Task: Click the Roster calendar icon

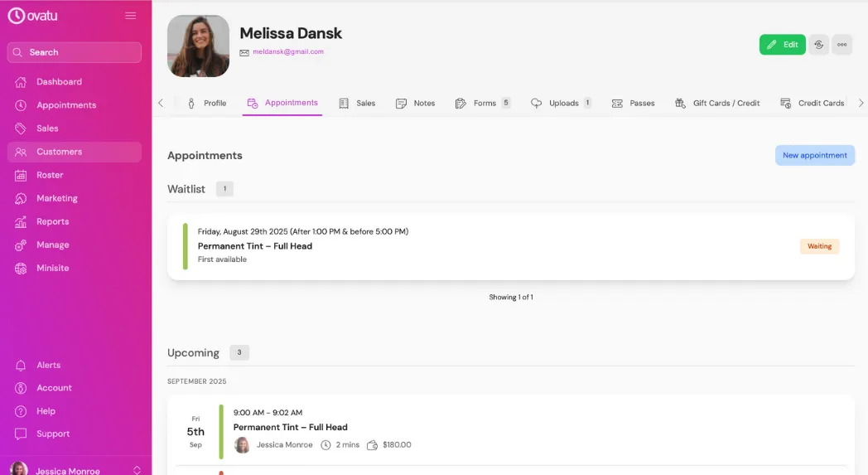Action: coord(21,175)
